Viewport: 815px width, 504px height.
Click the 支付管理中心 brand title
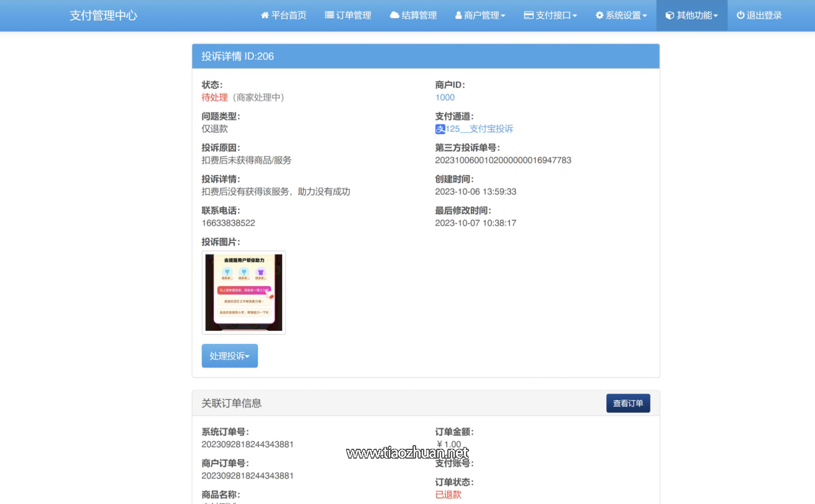pyautogui.click(x=103, y=16)
